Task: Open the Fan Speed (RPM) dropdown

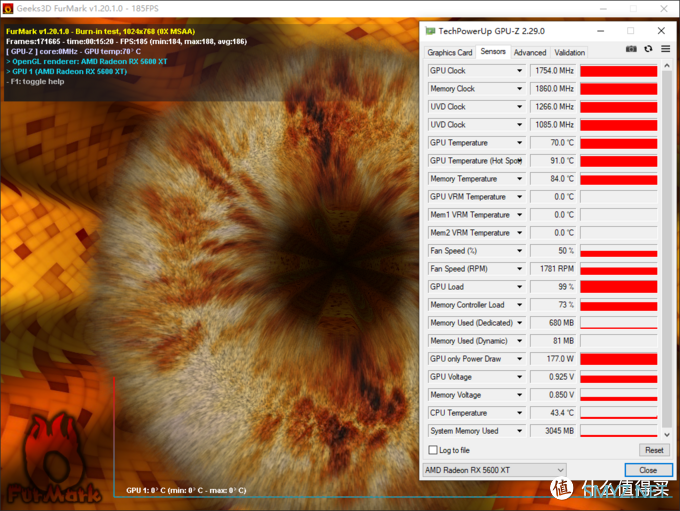Action: (x=519, y=269)
